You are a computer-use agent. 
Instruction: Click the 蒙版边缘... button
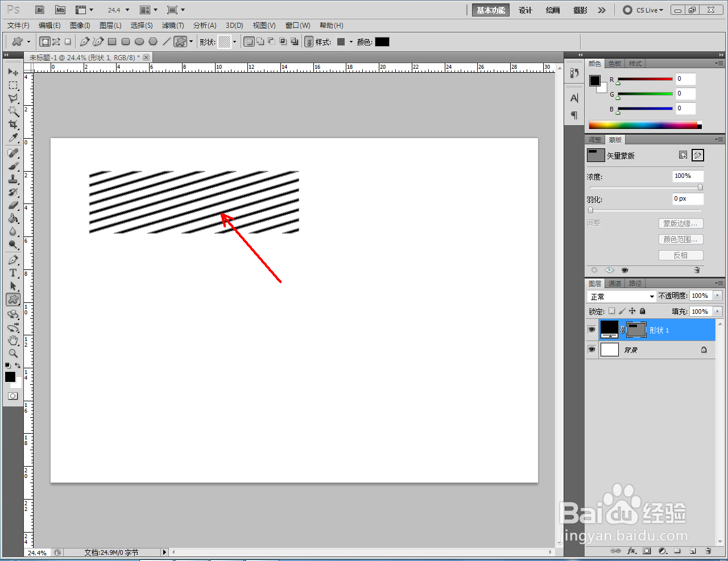[681, 223]
